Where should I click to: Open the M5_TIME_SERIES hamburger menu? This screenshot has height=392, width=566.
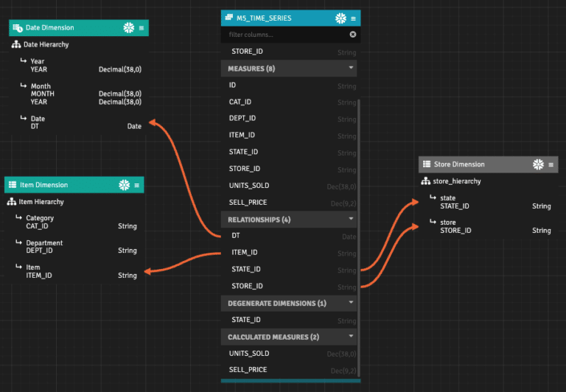(x=354, y=18)
